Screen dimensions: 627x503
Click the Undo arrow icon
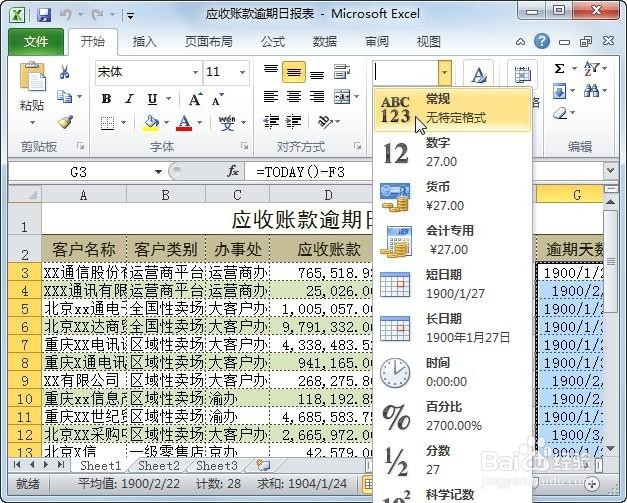[66, 15]
